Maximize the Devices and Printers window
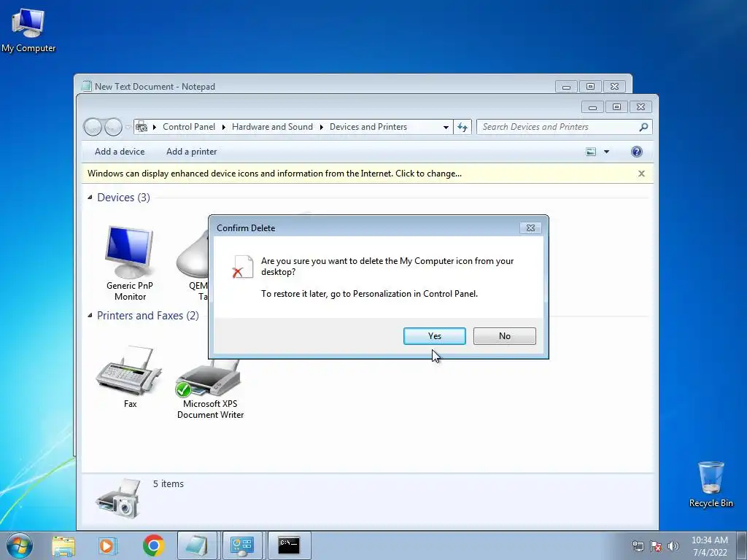Viewport: 747px width, 560px height. click(x=616, y=107)
